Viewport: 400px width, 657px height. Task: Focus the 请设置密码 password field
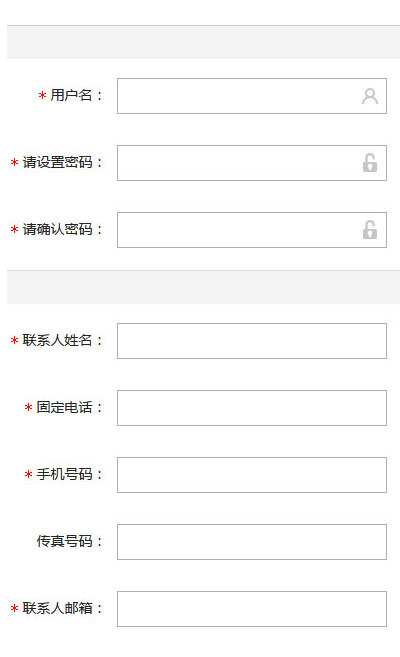(252, 163)
